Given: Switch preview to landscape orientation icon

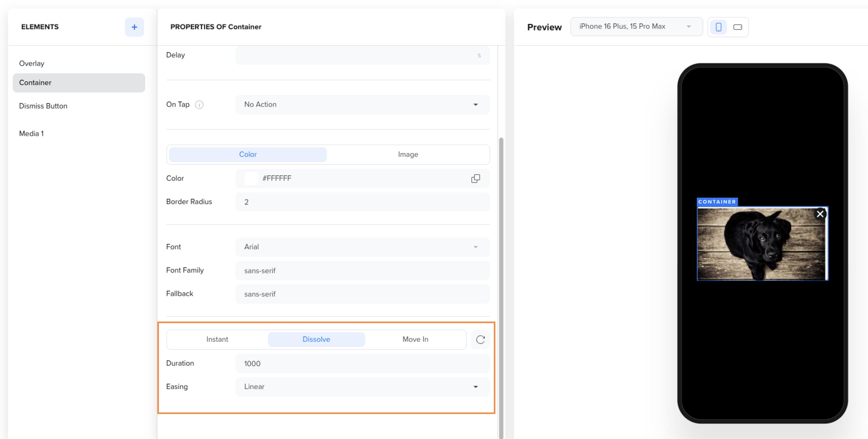Looking at the screenshot, I should (x=738, y=27).
